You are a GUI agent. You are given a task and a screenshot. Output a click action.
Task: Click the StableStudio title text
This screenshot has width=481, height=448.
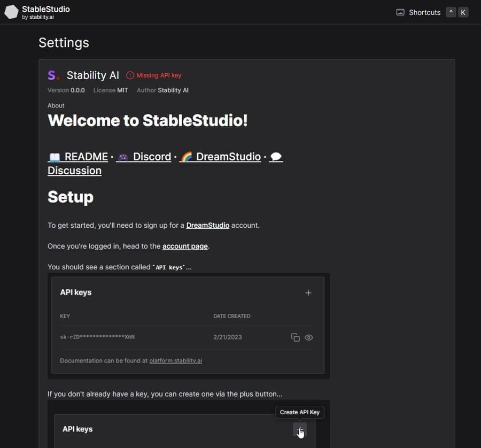click(x=46, y=9)
